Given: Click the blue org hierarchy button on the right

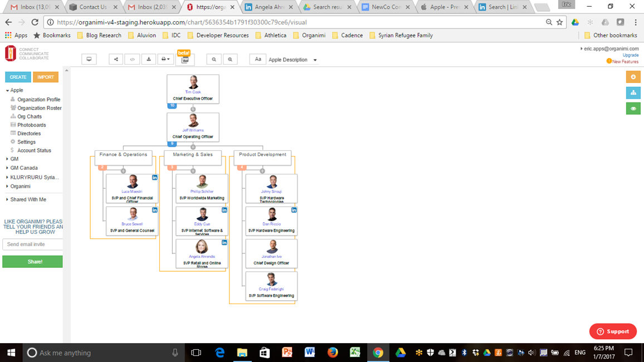Looking at the screenshot, I should click(x=633, y=93).
